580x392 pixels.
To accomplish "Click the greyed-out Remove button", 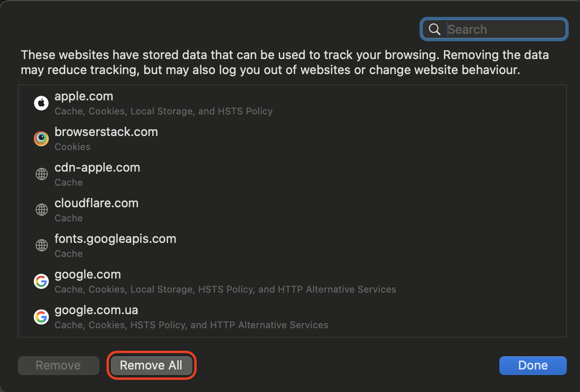I will click(x=58, y=365).
